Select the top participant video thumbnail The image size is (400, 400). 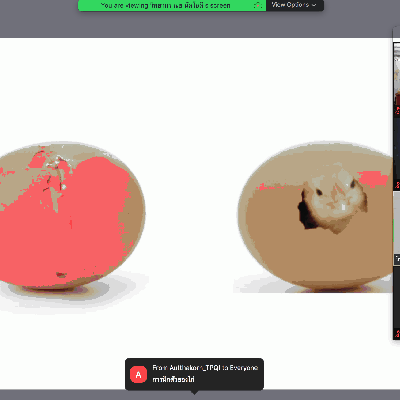click(397, 79)
